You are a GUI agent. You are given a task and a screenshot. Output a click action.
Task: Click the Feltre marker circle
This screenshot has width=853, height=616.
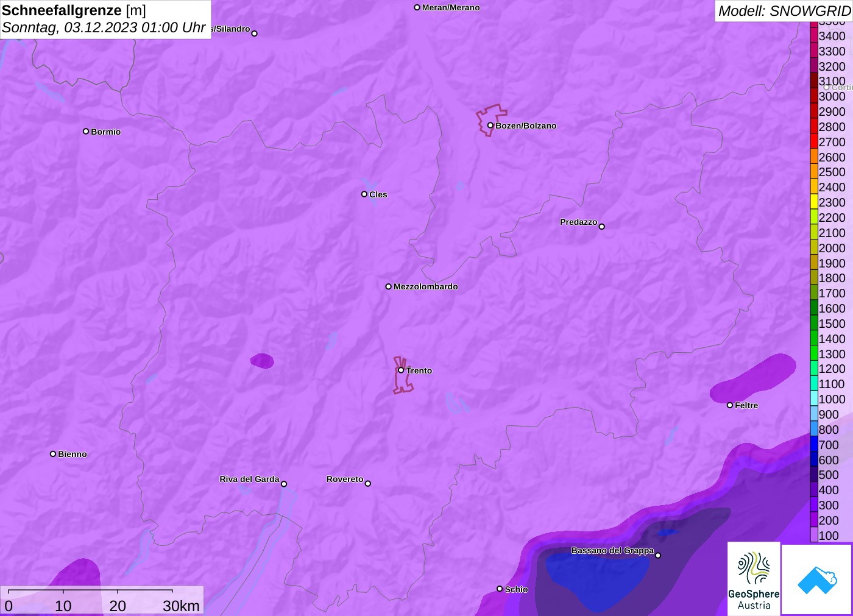pos(730,405)
